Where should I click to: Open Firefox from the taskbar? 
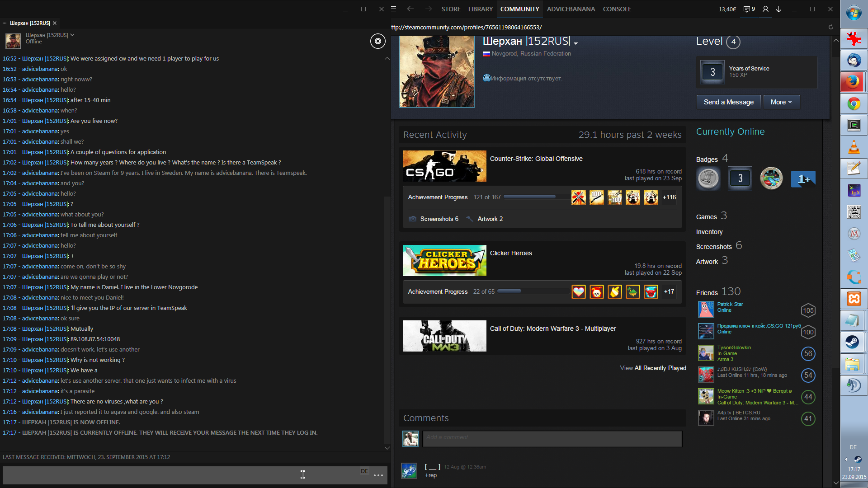tap(853, 82)
